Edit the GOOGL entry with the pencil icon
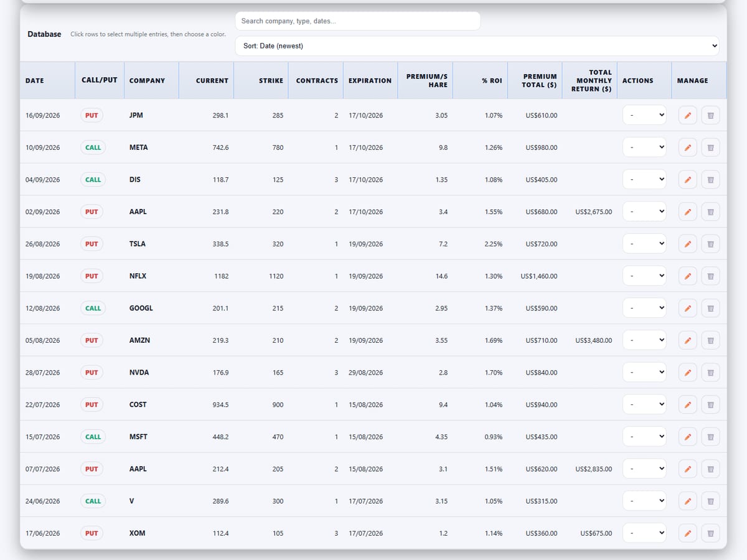Viewport: 747px width, 560px height. point(687,308)
